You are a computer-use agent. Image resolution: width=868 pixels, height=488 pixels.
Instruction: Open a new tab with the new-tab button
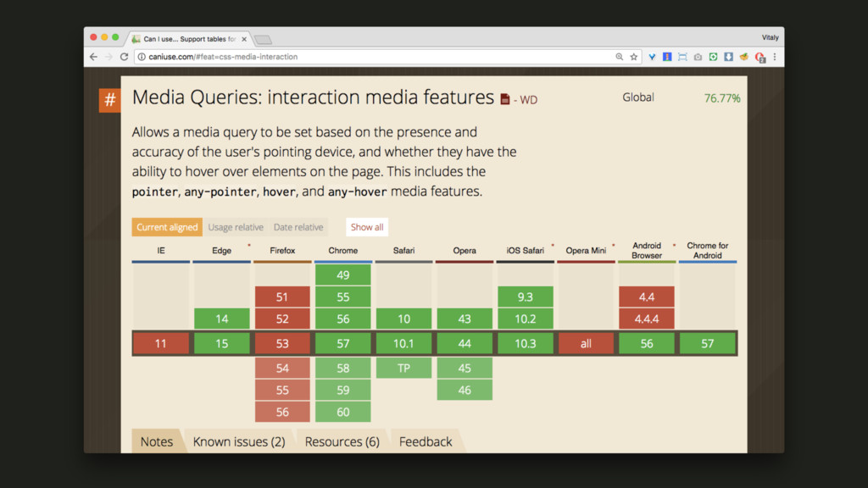(263, 39)
